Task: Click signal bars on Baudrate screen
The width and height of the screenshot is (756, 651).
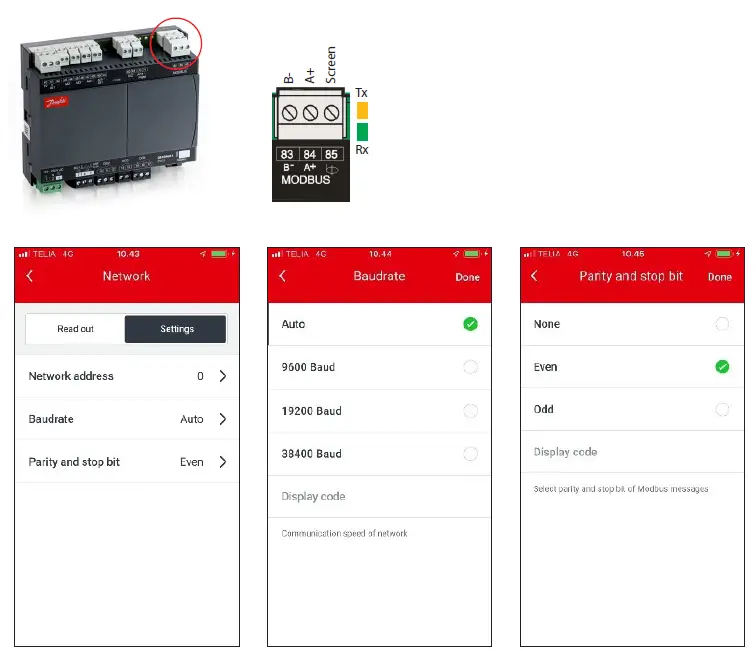Action: [x=276, y=254]
